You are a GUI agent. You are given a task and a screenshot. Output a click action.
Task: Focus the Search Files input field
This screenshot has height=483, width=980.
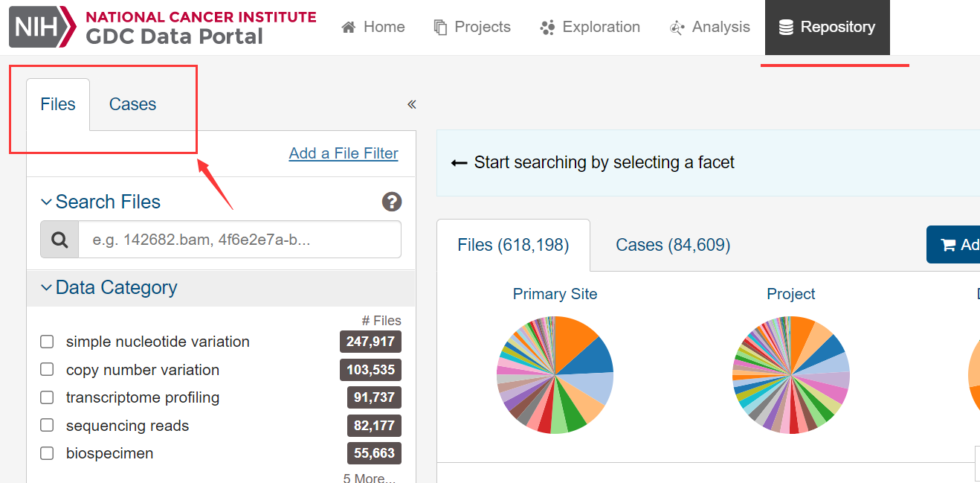[239, 240]
